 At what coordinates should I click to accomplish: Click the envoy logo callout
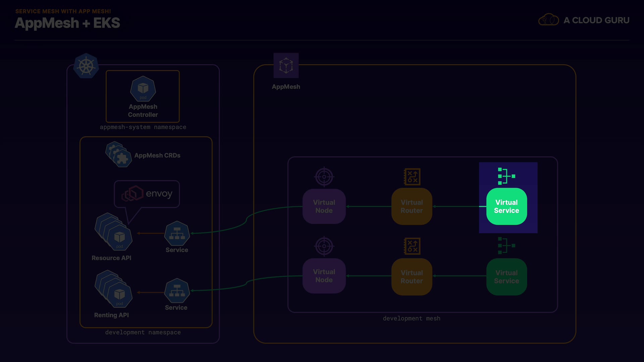click(147, 194)
